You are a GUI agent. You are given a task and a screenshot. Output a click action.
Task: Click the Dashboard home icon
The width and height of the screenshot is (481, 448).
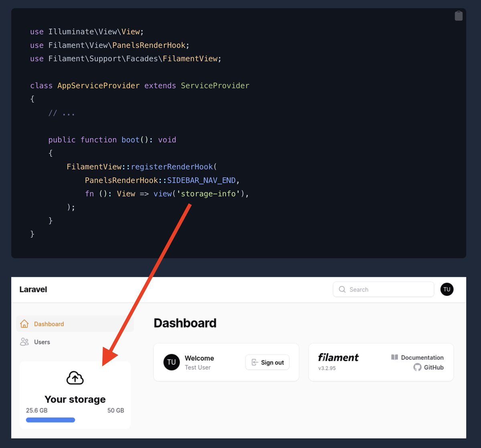[24, 324]
